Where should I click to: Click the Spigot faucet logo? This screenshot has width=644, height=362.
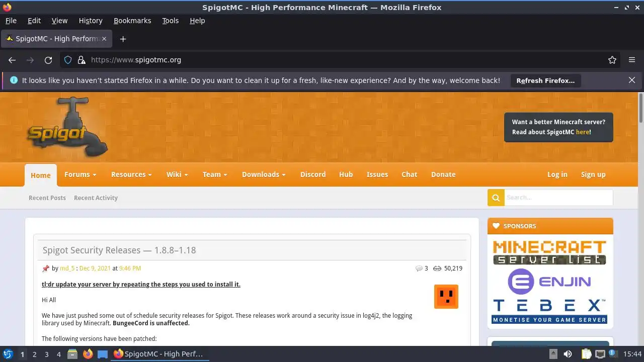[x=67, y=127]
